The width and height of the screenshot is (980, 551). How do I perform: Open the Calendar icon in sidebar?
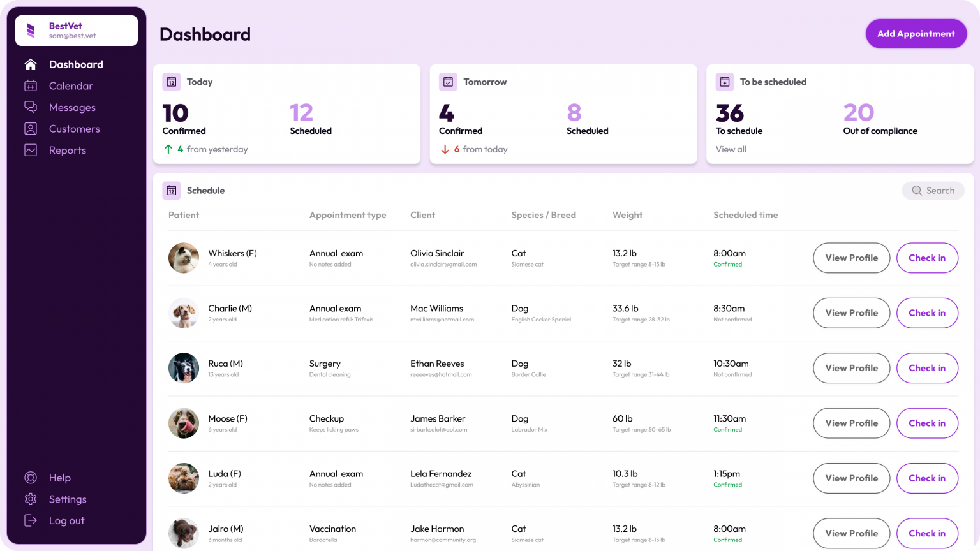coord(31,86)
